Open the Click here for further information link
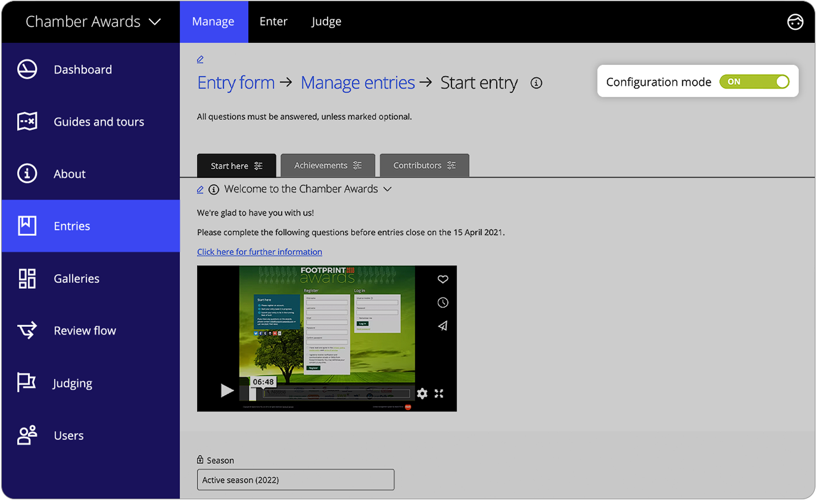Viewport: 816px width, 504px height. (x=259, y=251)
